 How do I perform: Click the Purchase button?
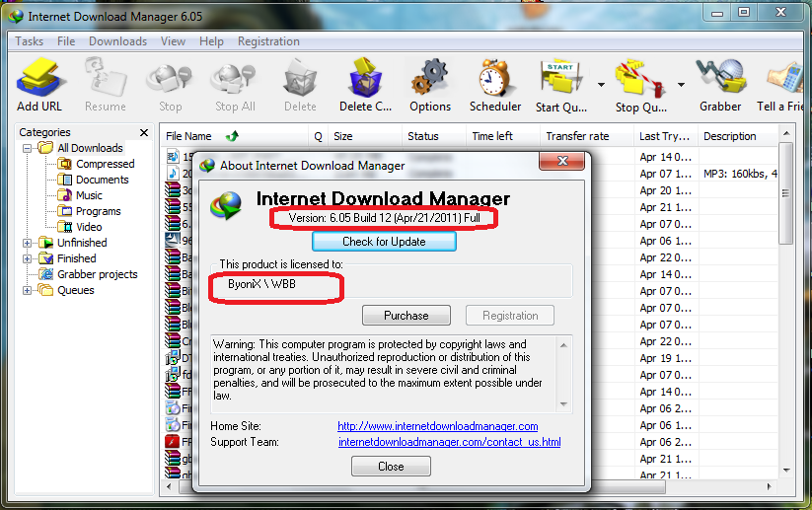406,316
